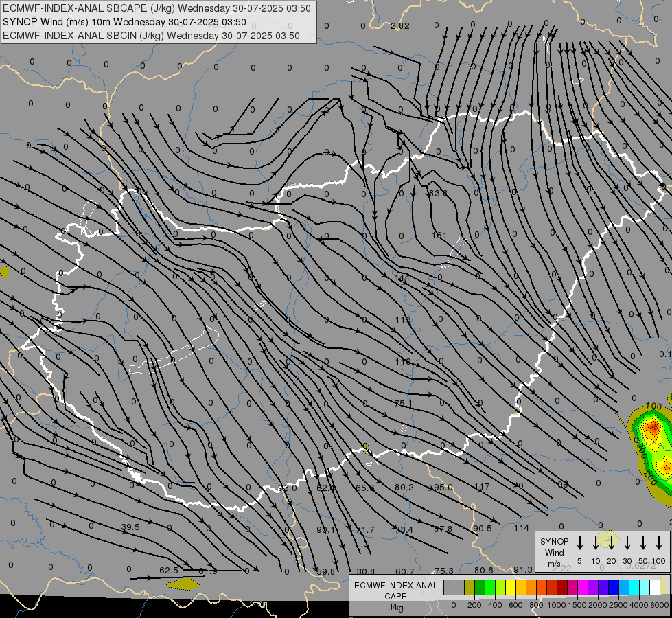Pick the dark green swatch right of 200
The height and width of the screenshot is (618, 672).
[480, 587]
